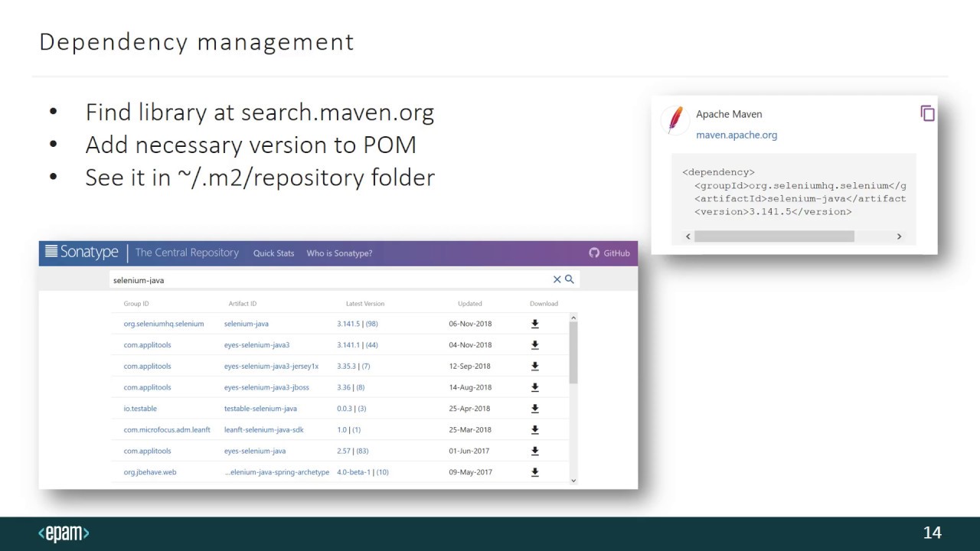
Task: Click the groupId line in the code snippet
Action: (800, 185)
